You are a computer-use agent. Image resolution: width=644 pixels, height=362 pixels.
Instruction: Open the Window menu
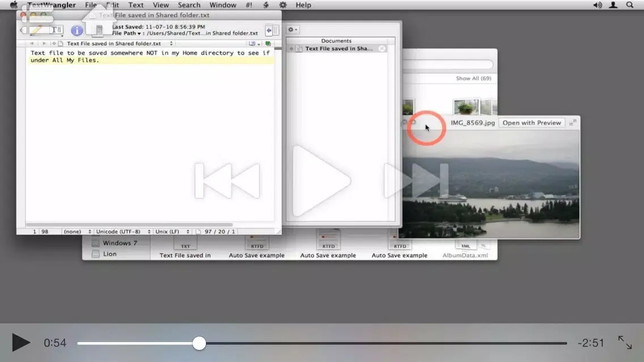[x=223, y=5]
